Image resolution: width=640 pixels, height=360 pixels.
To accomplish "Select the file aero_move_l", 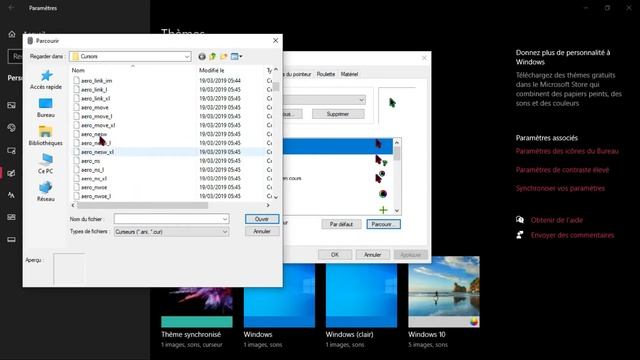I will coord(96,116).
